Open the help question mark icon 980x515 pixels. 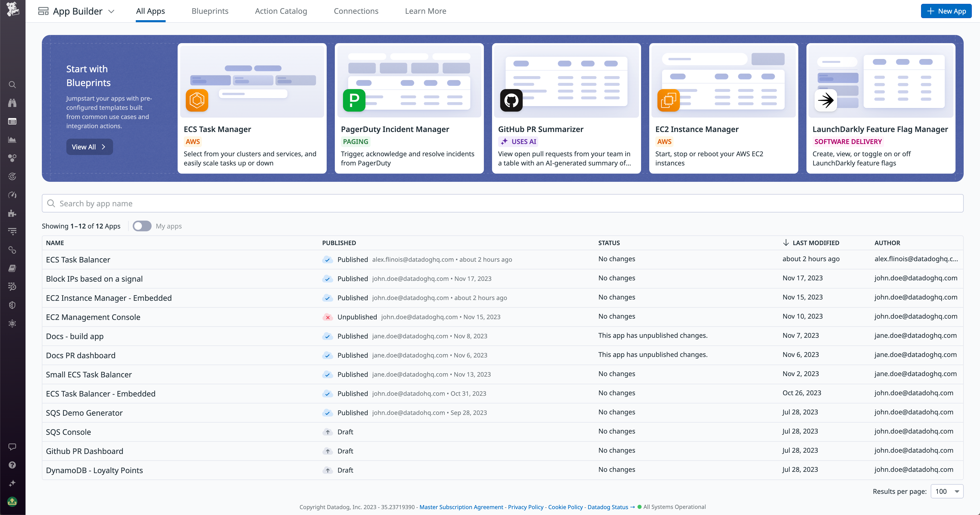[12, 465]
